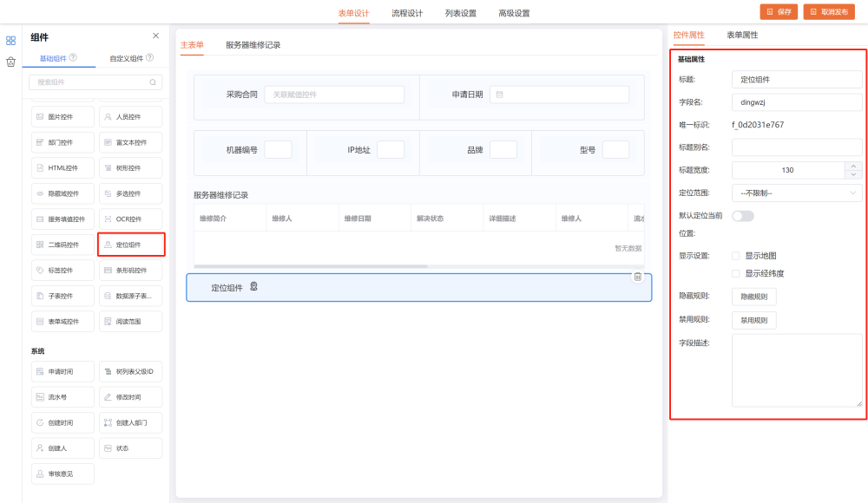868x503 pixels.
Task: Enable the 显示经纬度 checkbox
Action: pos(736,273)
